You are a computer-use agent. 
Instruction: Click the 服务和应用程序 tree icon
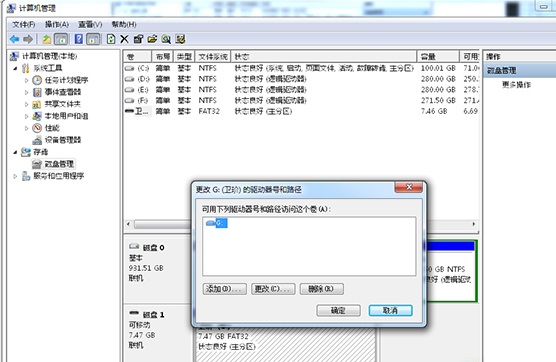click(26, 176)
